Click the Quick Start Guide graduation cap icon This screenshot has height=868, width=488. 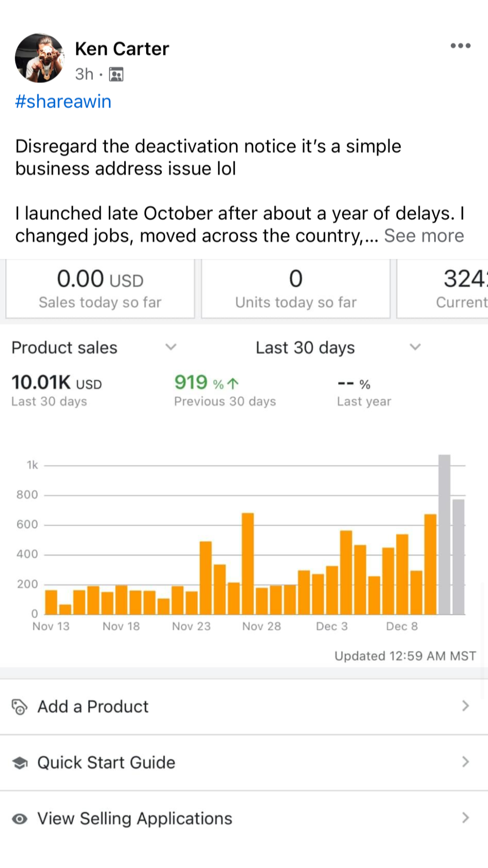pos(20,763)
